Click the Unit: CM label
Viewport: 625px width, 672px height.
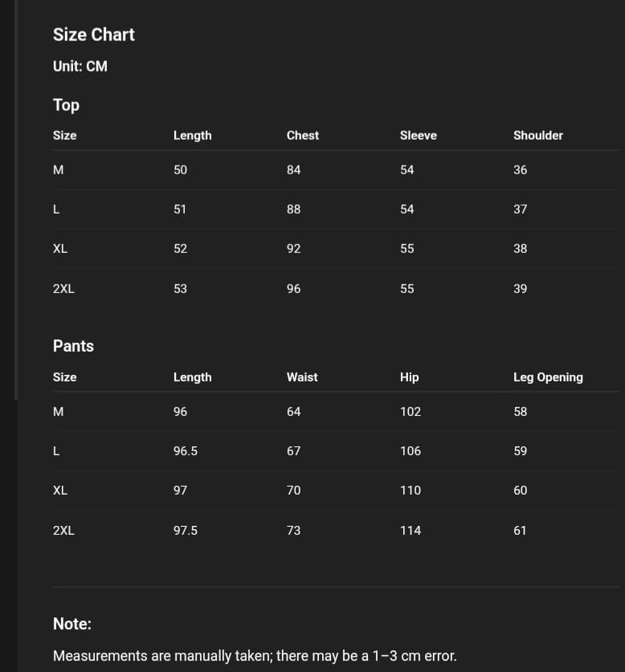[x=80, y=67]
